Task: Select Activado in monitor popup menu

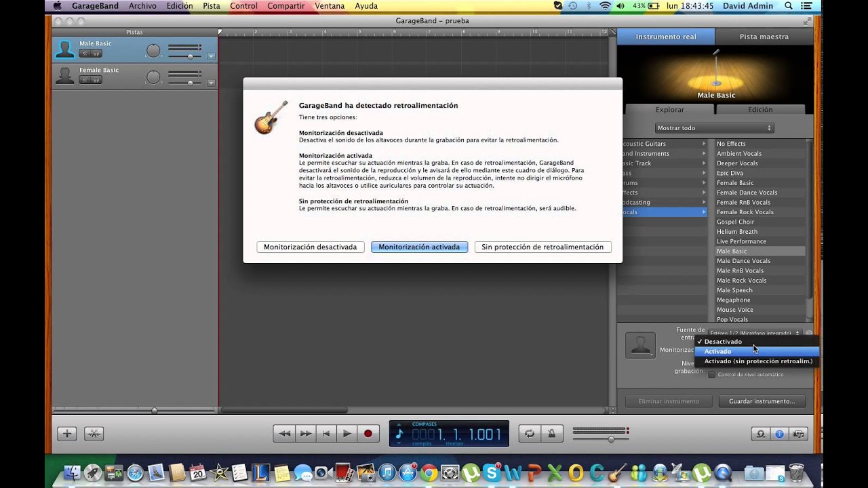Action: click(757, 351)
